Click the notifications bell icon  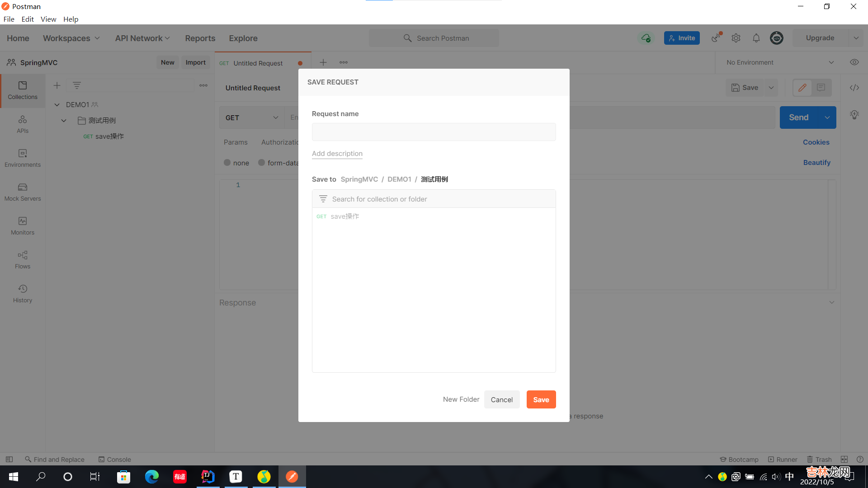(x=756, y=38)
